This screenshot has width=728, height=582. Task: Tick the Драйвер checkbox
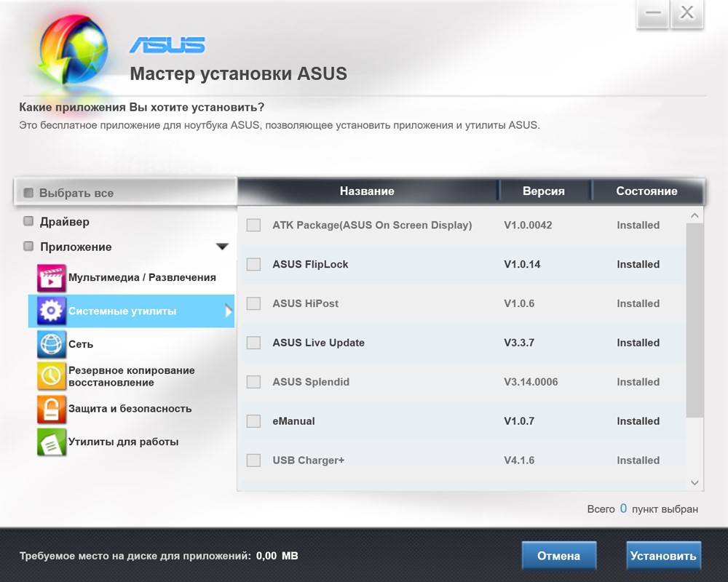click(x=28, y=221)
